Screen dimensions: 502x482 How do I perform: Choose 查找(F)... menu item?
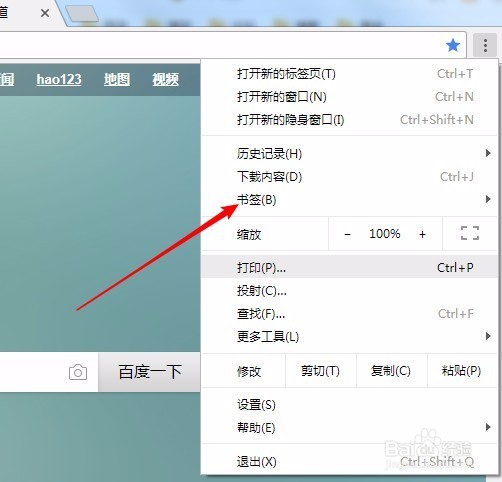[x=349, y=314]
